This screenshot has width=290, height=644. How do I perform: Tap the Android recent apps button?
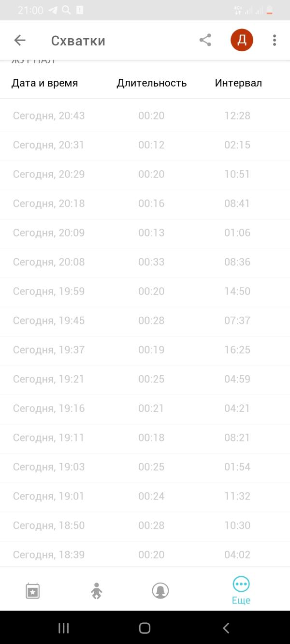[x=63, y=628]
